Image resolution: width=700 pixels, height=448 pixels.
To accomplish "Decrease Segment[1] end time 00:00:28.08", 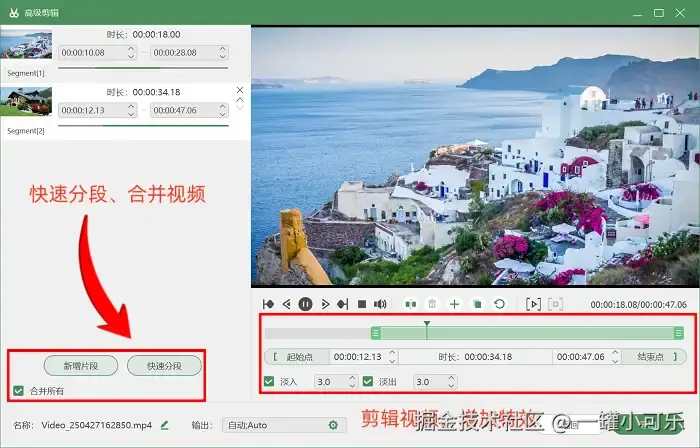I will pos(223,56).
